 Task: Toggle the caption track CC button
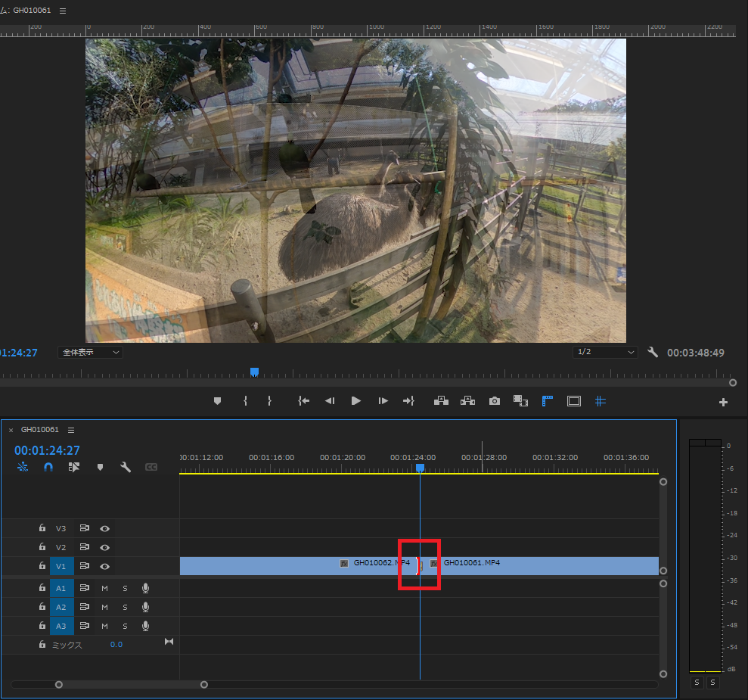point(151,467)
